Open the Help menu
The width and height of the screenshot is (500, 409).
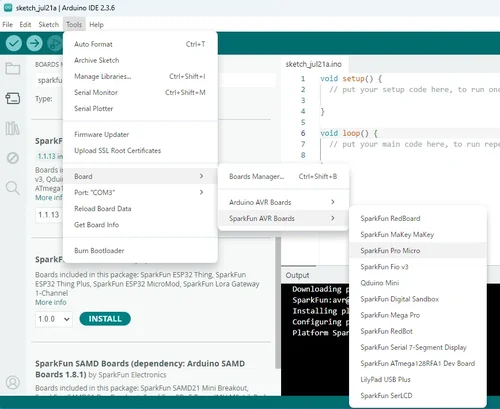[96, 25]
